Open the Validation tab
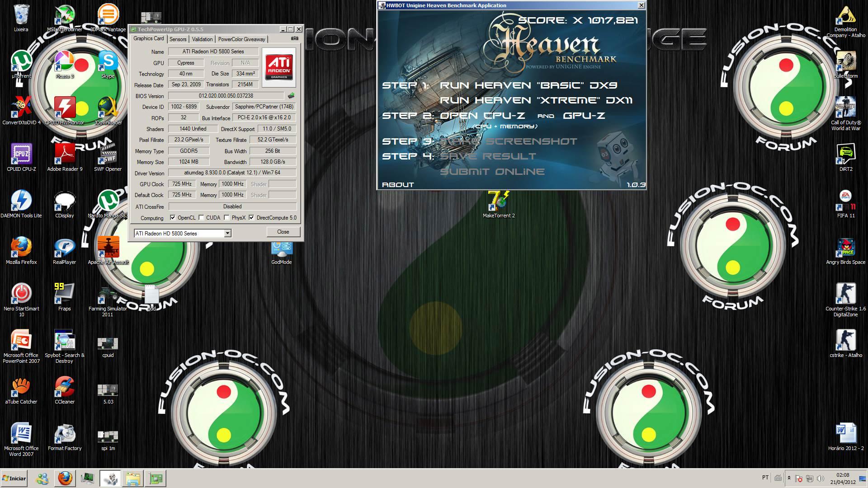Screen dimensions: 868x488 (x=202, y=39)
